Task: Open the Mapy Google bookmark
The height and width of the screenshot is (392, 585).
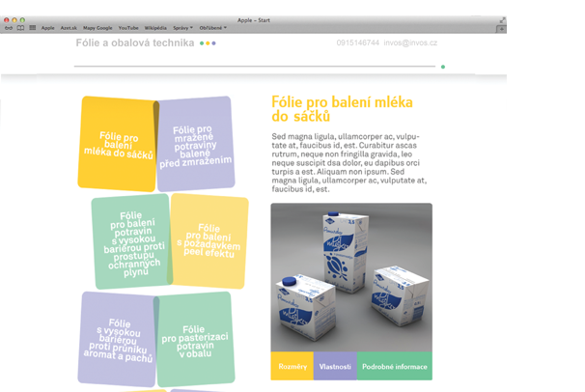Action: (x=97, y=28)
